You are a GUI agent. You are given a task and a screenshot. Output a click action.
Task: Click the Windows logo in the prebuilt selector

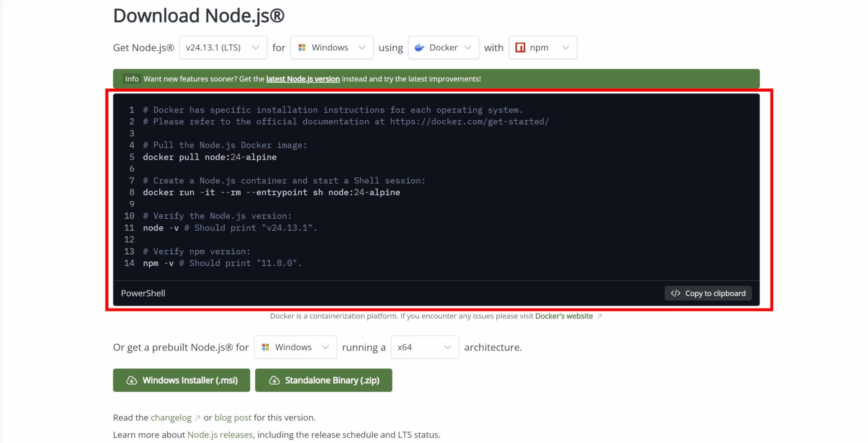[265, 347]
